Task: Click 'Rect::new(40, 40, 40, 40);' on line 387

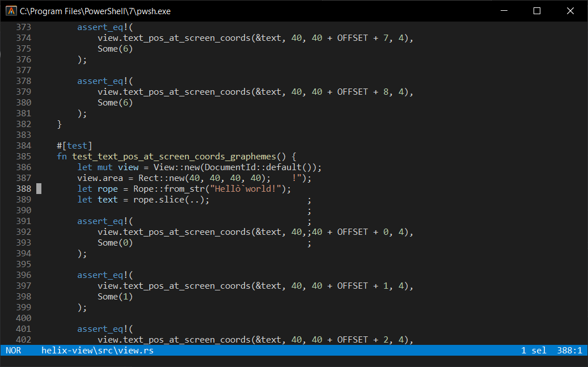Action: pos(204,178)
